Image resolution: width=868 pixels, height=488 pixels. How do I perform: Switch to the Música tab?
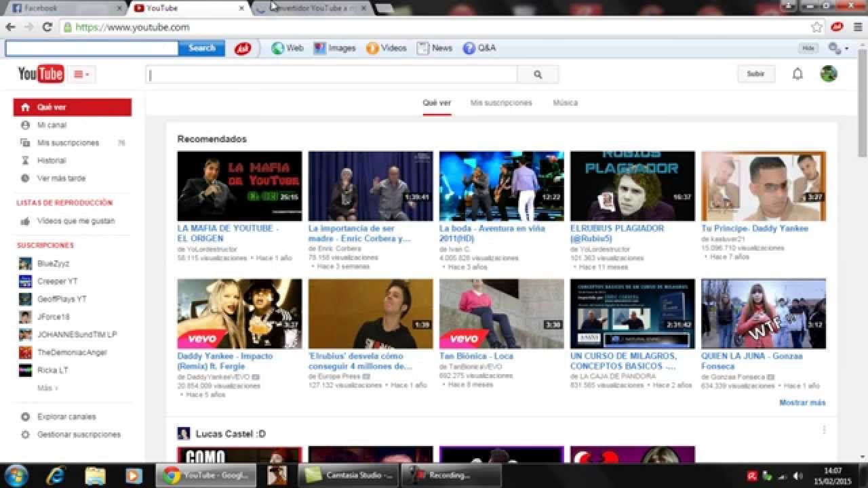(565, 103)
